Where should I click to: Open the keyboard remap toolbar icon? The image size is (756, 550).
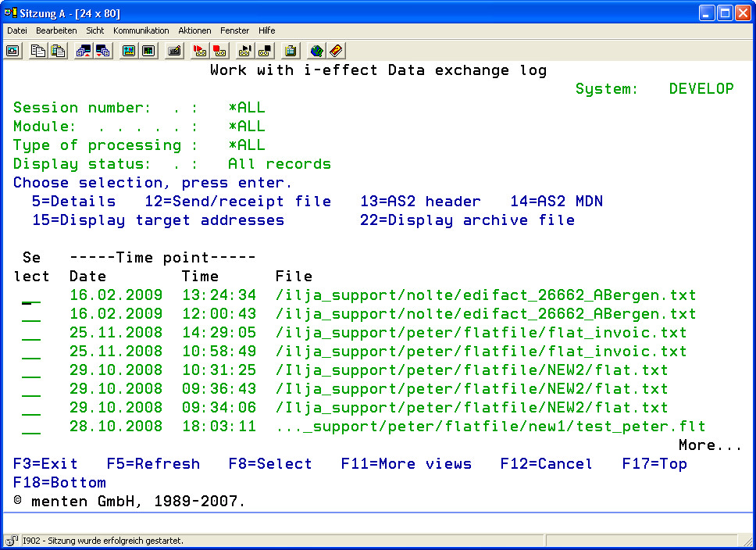coord(174,51)
